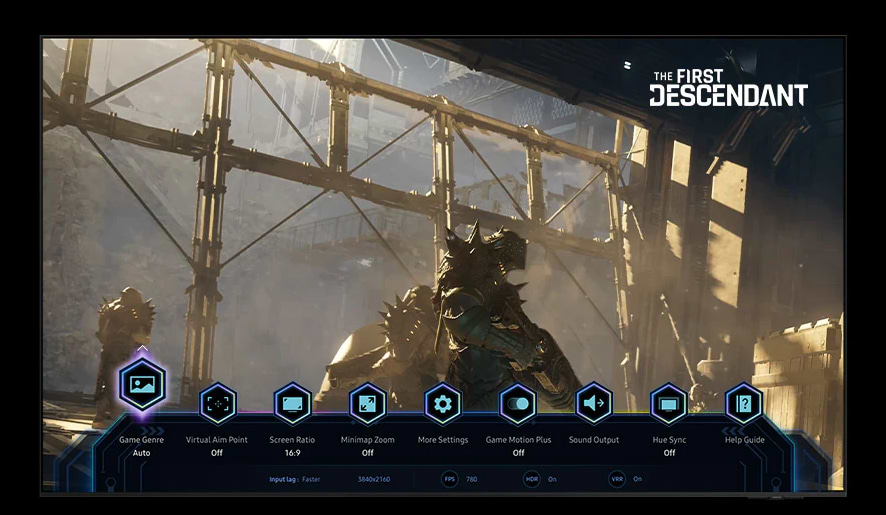Click the Minimap Zoom Off value
The height and width of the screenshot is (515, 886).
click(x=367, y=453)
